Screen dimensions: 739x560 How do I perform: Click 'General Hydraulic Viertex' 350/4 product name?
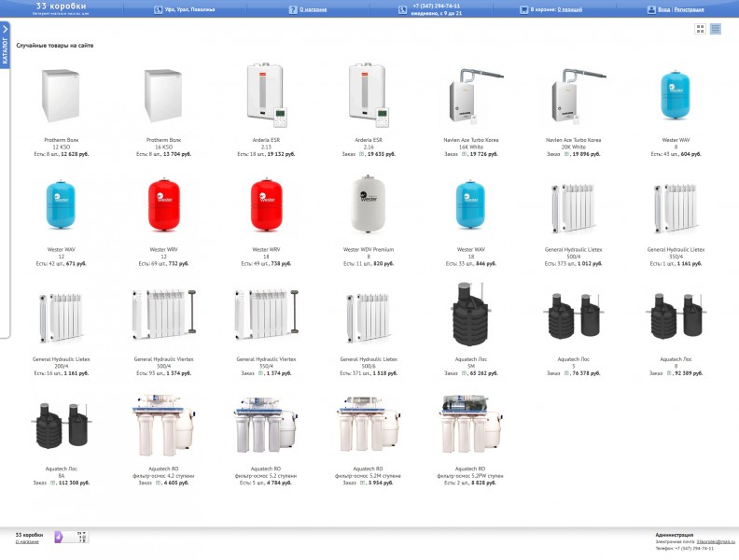click(x=266, y=359)
